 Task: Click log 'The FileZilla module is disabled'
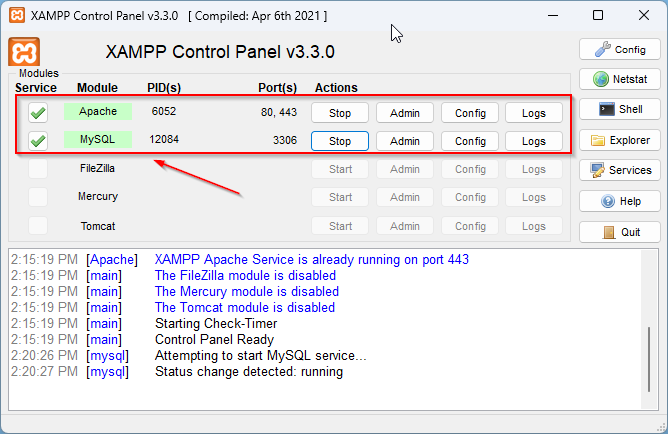pos(245,276)
